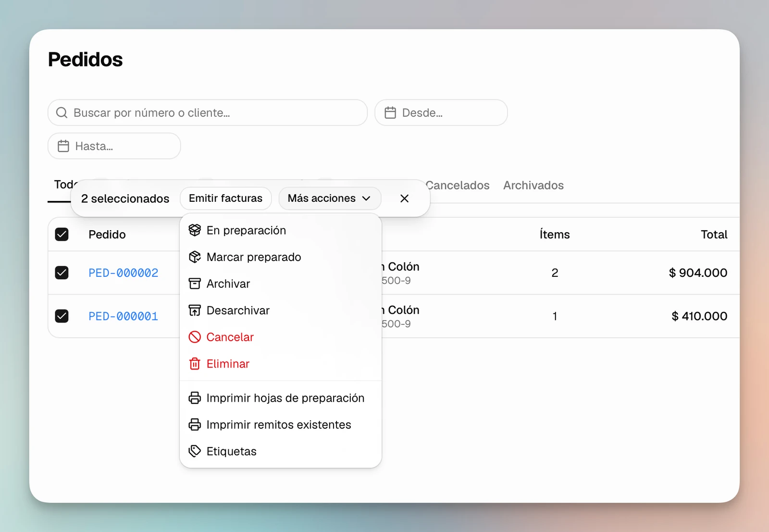769x532 pixels.
Task: Choose Marcar preparado from the menu
Action: point(281,257)
